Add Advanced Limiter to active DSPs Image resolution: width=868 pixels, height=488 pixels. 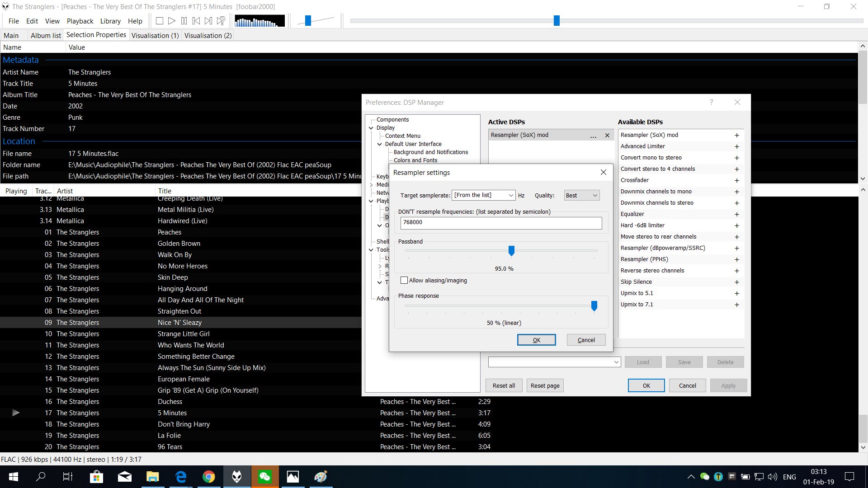point(736,146)
